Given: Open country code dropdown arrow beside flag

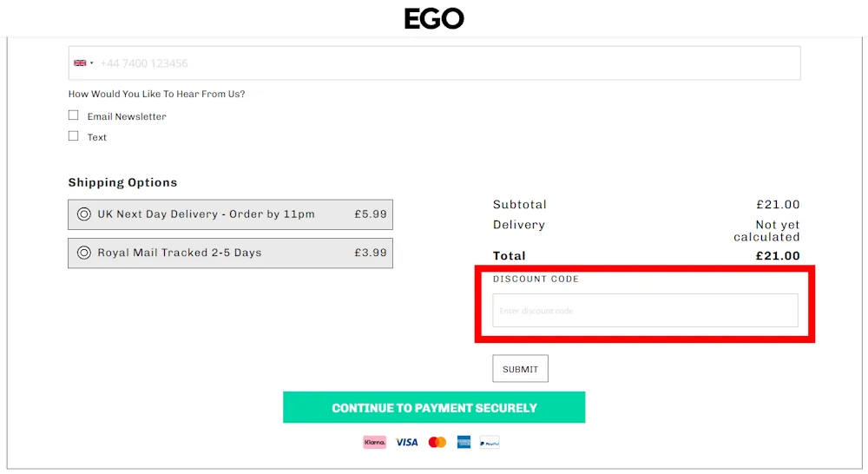Looking at the screenshot, I should click(92, 63).
